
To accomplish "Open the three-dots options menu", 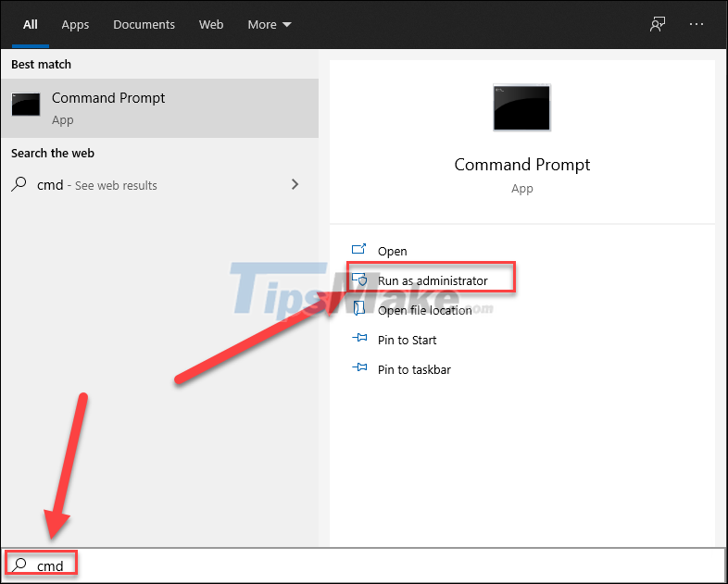I will [697, 24].
